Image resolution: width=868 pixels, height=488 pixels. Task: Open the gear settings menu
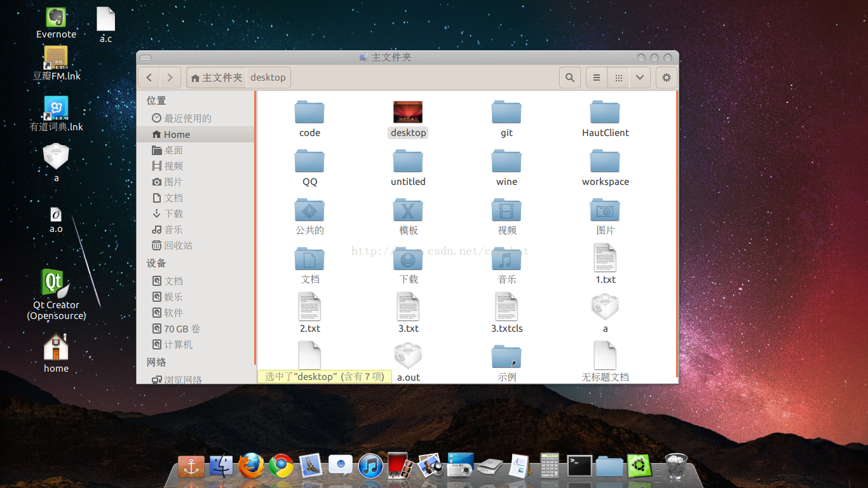tap(666, 78)
